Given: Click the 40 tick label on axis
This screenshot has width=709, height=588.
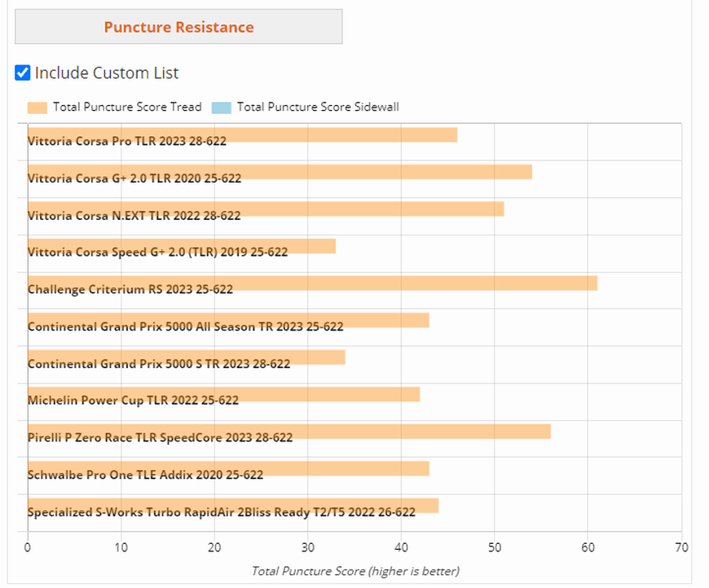Looking at the screenshot, I should (401, 547).
